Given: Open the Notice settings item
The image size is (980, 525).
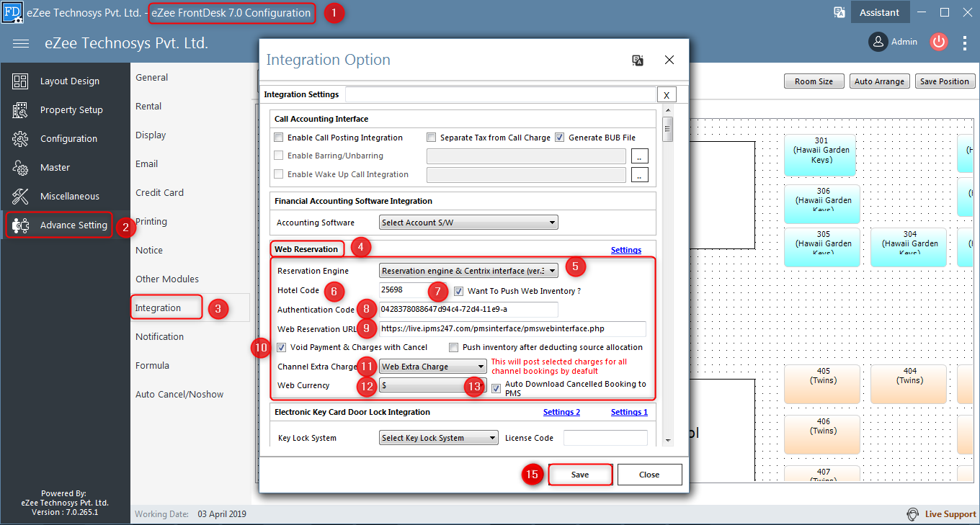Looking at the screenshot, I should (x=149, y=251).
